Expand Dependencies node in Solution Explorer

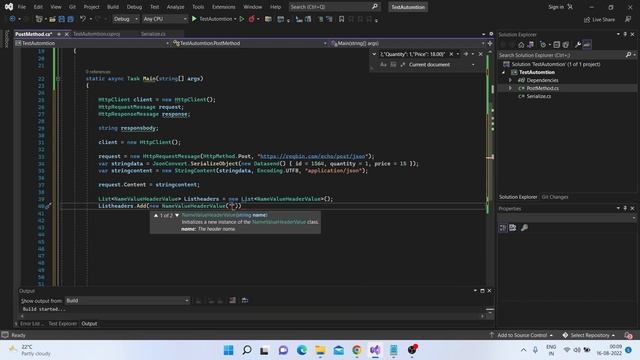point(510,80)
